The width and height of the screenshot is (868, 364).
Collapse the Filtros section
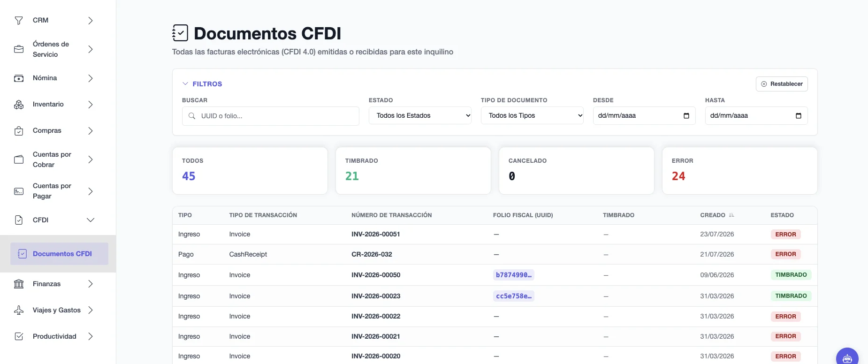(202, 84)
